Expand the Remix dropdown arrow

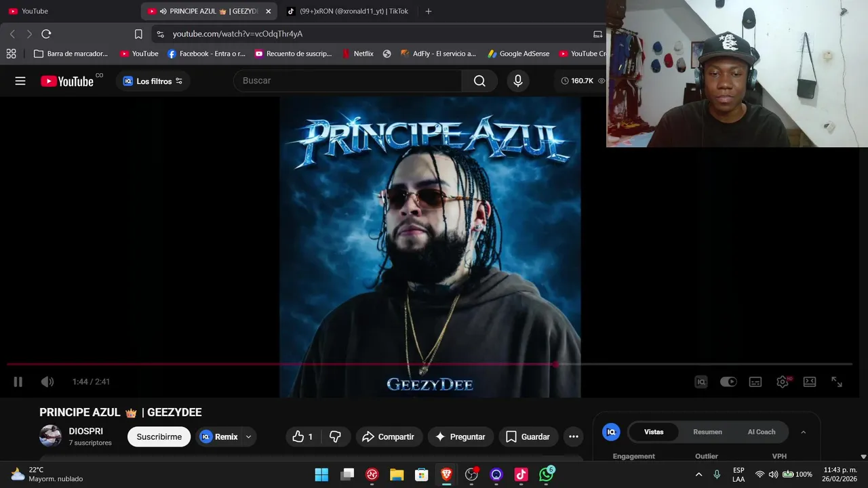[x=249, y=436]
